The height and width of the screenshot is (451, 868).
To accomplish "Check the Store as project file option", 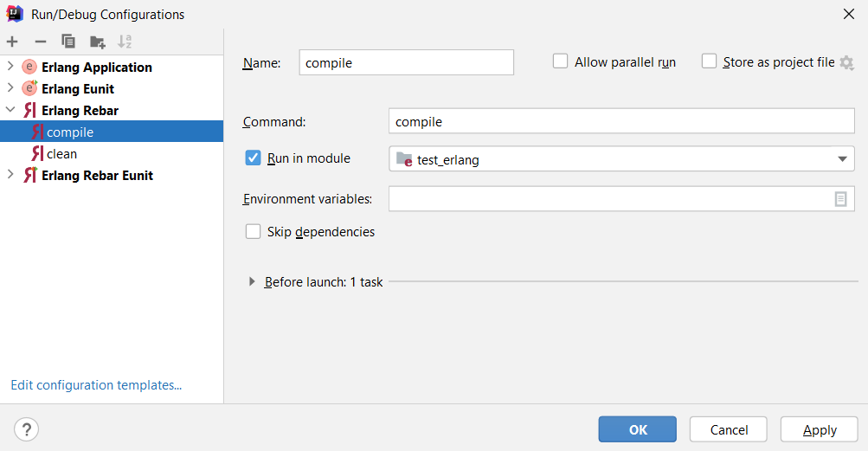I will point(709,61).
